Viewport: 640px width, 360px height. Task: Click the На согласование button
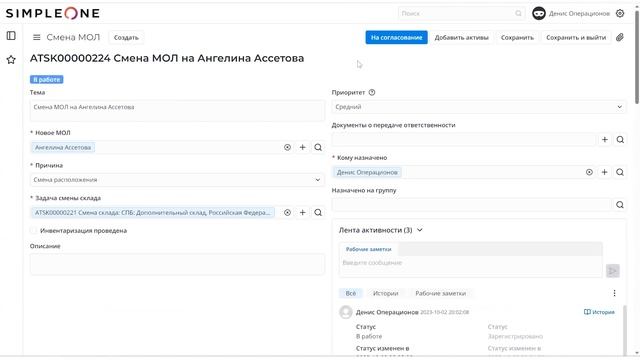pos(396,38)
